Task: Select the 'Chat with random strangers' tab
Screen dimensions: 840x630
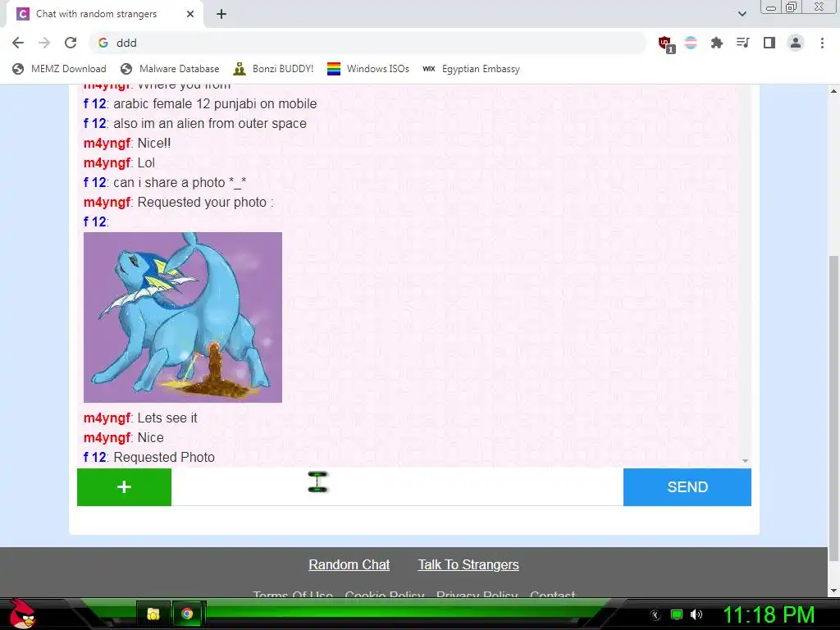Action: 104,15
